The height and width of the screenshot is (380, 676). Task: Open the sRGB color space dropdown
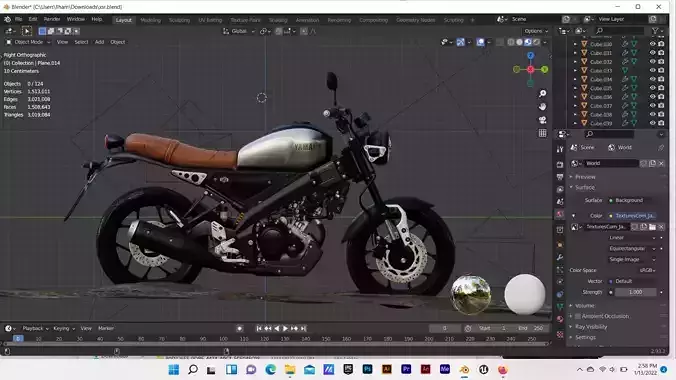tap(647, 270)
